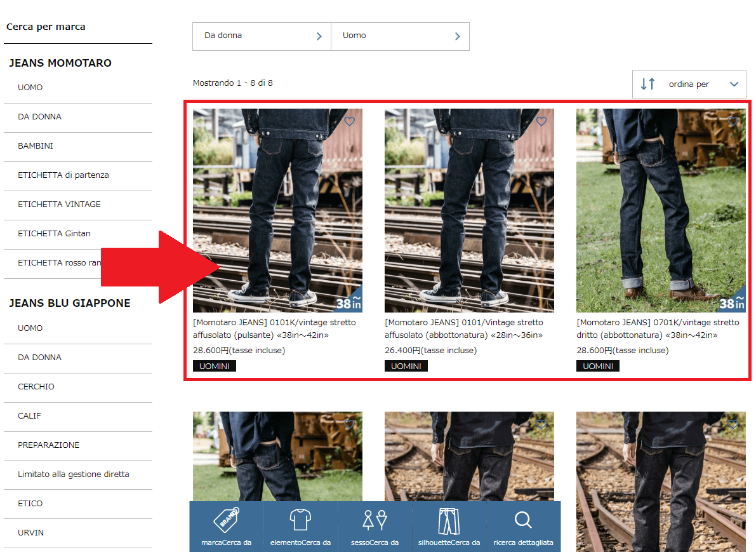Expand the ordina per dropdown chevron
The image size is (756, 552).
pyautogui.click(x=734, y=84)
